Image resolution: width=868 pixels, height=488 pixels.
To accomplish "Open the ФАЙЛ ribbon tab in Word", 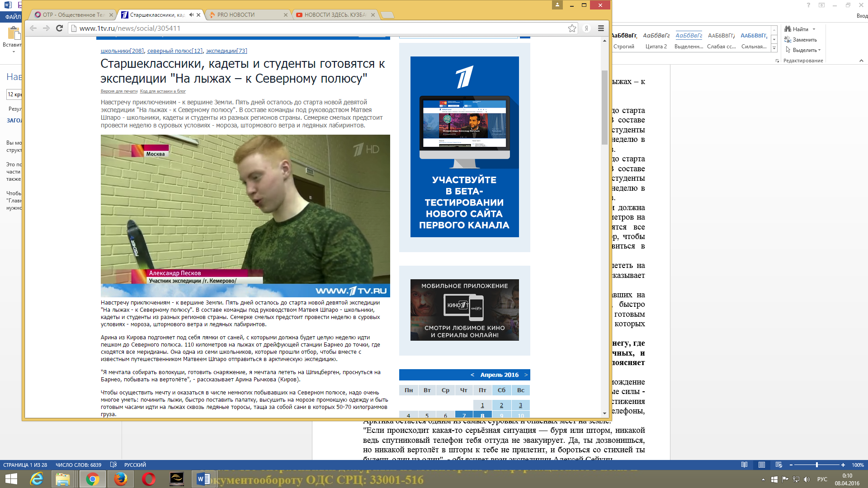I will [x=13, y=17].
